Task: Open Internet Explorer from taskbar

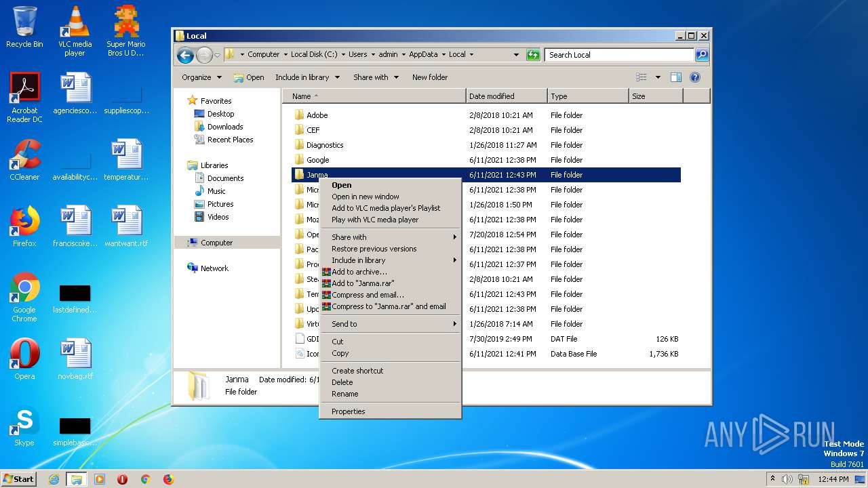Action: [54, 479]
